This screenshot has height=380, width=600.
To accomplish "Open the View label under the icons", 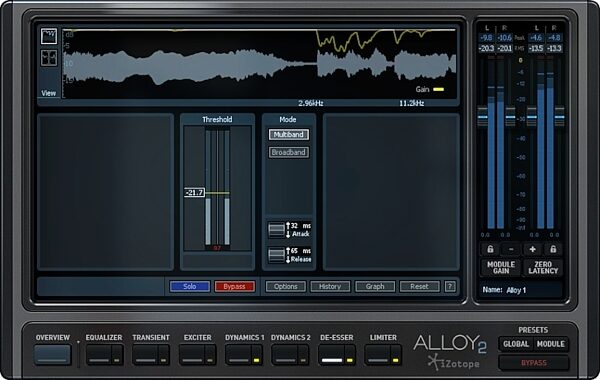I will [x=49, y=93].
